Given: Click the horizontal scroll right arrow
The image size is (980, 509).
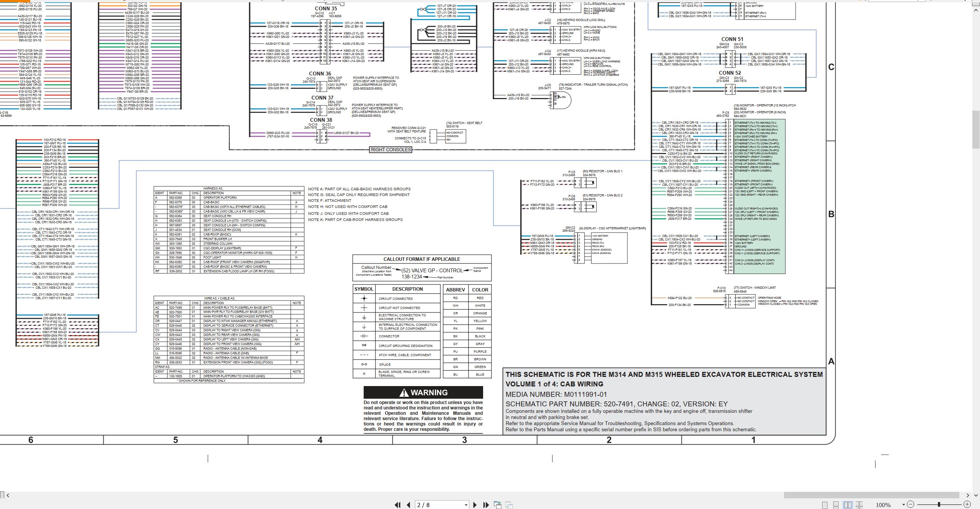Looking at the screenshot, I should point(967,495).
